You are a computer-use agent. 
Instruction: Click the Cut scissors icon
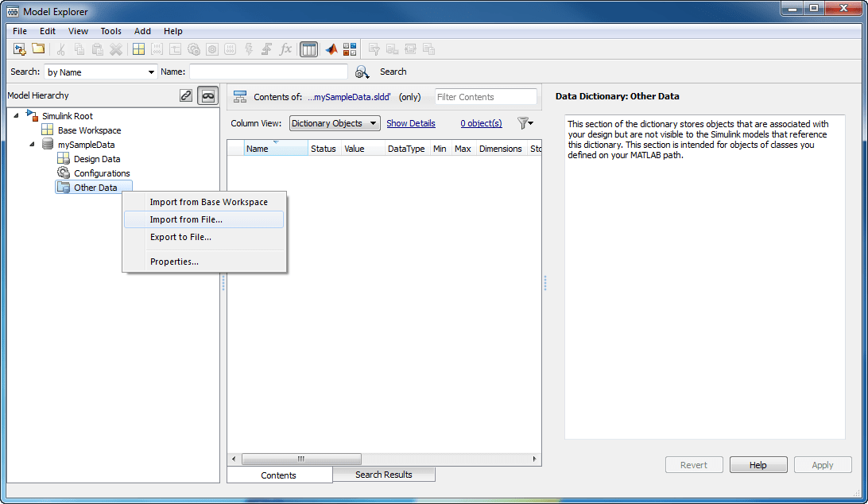61,49
